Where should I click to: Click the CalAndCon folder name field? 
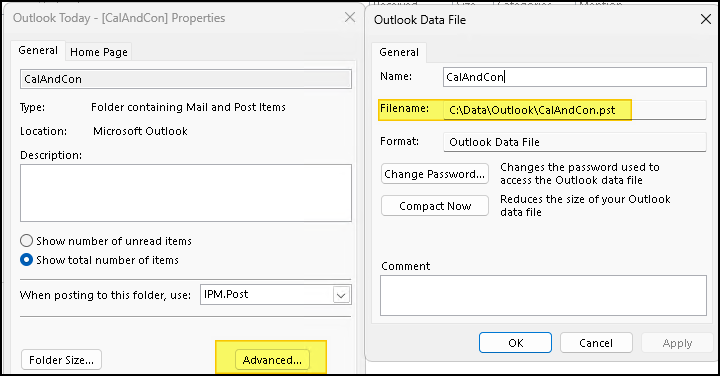186,79
